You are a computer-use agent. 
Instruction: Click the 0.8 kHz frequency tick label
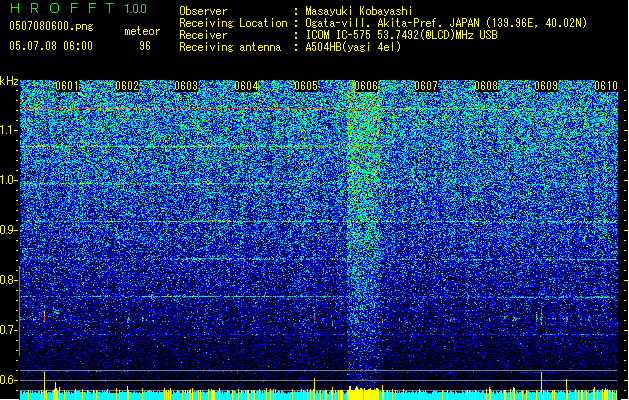pos(8,280)
